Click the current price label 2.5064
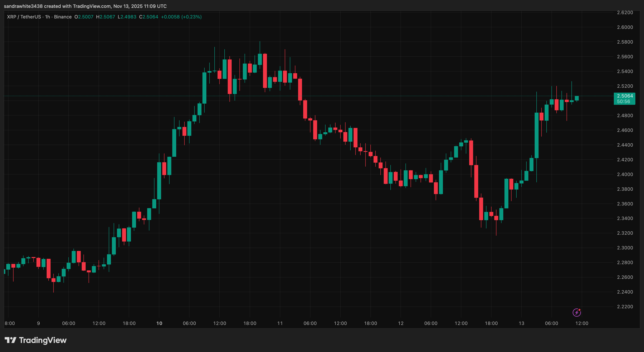The width and height of the screenshot is (644, 352). point(625,96)
